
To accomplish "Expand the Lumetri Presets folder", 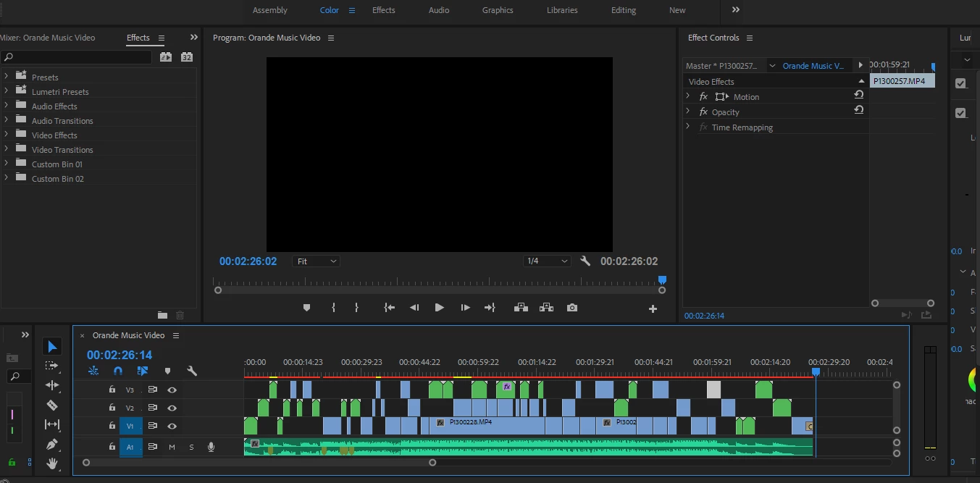I will point(7,91).
